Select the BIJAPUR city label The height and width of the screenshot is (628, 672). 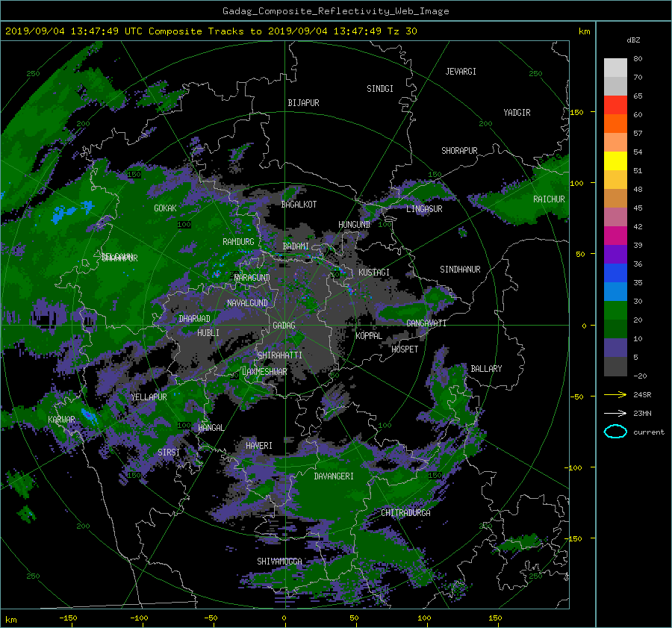tap(303, 103)
